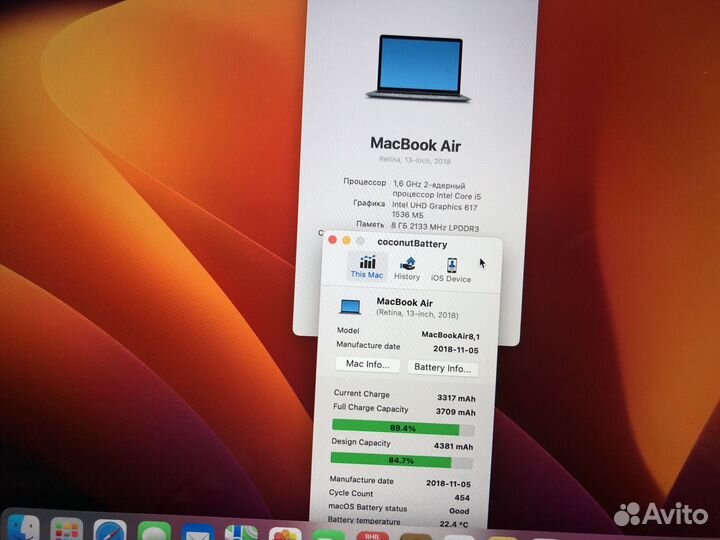Click the Cycle Count value 454

pyautogui.click(x=461, y=497)
